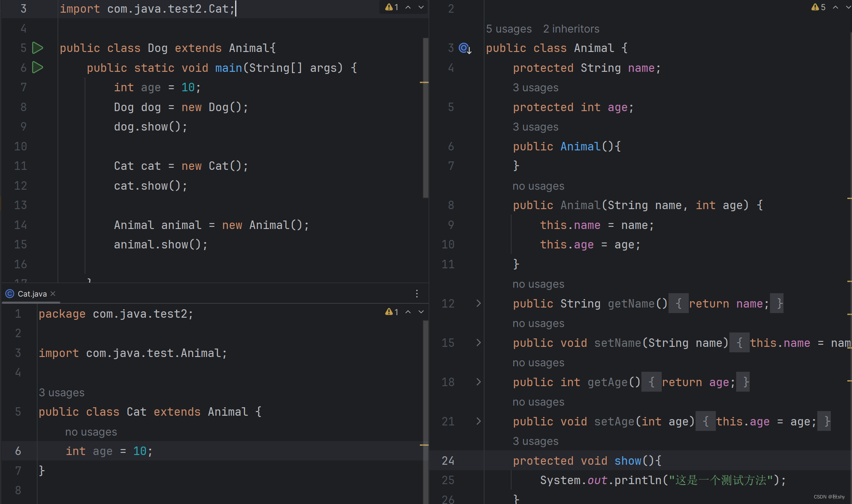The height and width of the screenshot is (504, 852).
Task: Open editor tab options three-dot menu
Action: pyautogui.click(x=417, y=294)
